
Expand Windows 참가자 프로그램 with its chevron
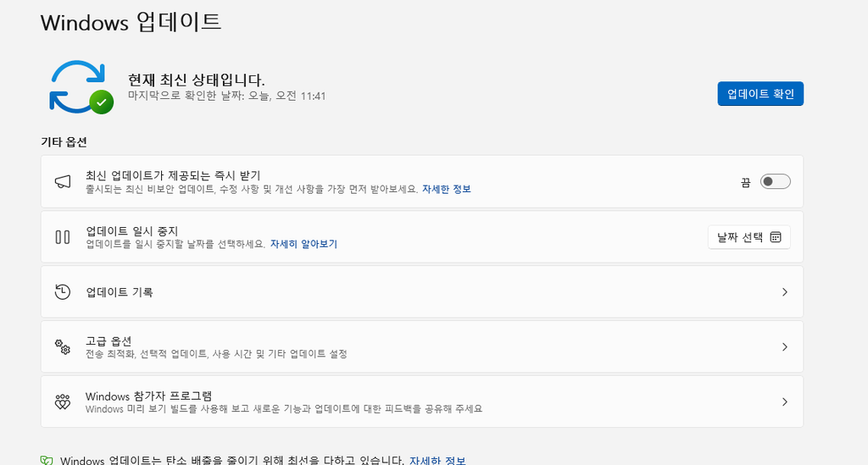pyautogui.click(x=784, y=401)
